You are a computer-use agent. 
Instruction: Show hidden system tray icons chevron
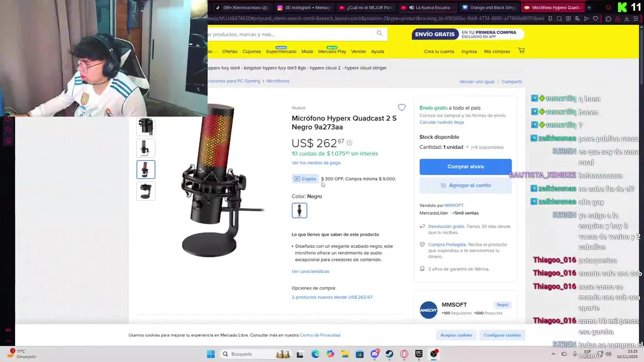(x=552, y=354)
